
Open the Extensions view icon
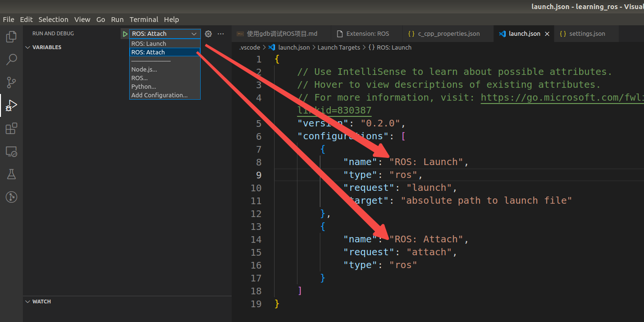point(11,128)
